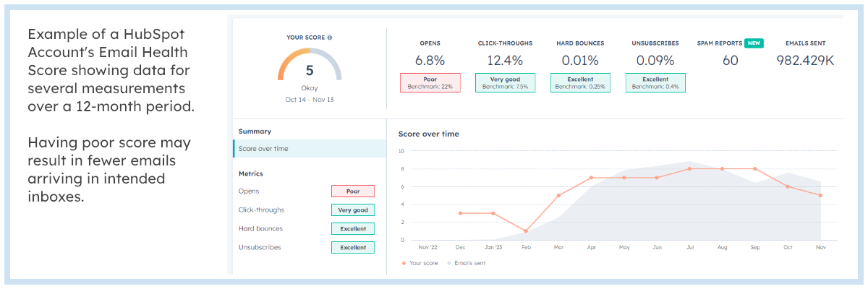Open Click-throughs metric in sidebar

[261, 210]
